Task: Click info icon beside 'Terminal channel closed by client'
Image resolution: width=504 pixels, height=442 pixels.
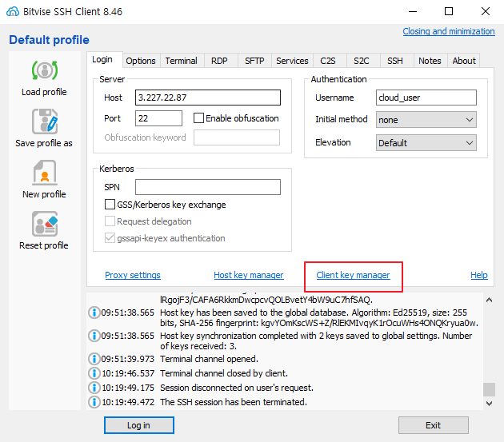Action: pyautogui.click(x=94, y=373)
